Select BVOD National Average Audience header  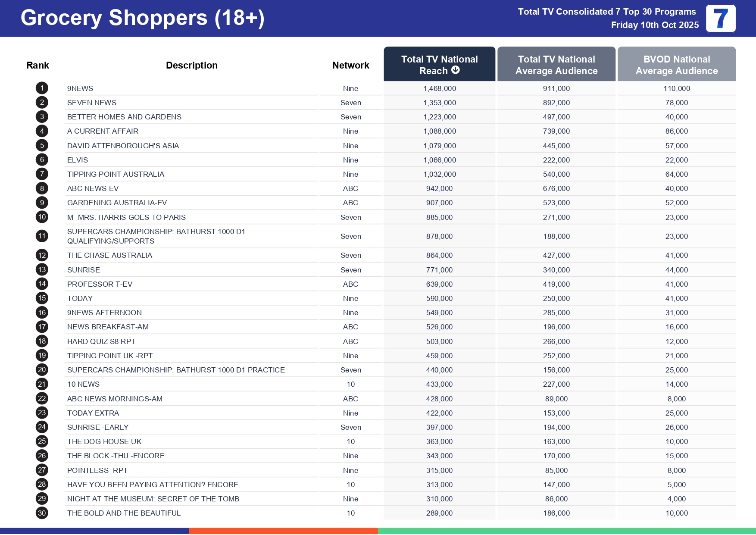click(x=676, y=65)
